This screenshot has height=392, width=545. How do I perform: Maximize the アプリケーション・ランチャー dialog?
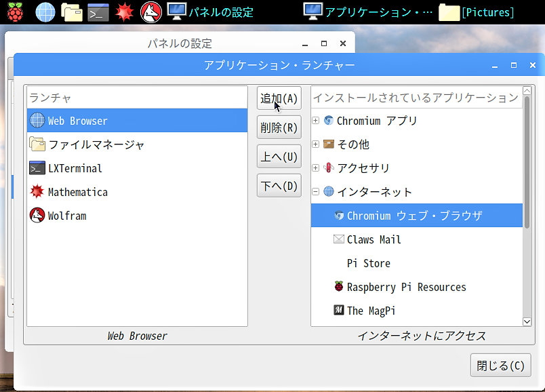pyautogui.click(x=513, y=65)
